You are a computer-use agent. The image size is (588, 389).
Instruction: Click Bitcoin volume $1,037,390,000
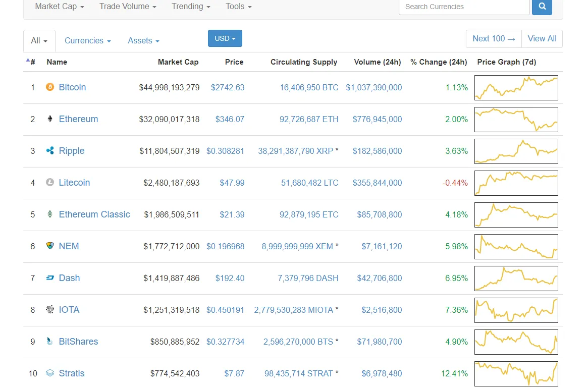click(x=374, y=87)
